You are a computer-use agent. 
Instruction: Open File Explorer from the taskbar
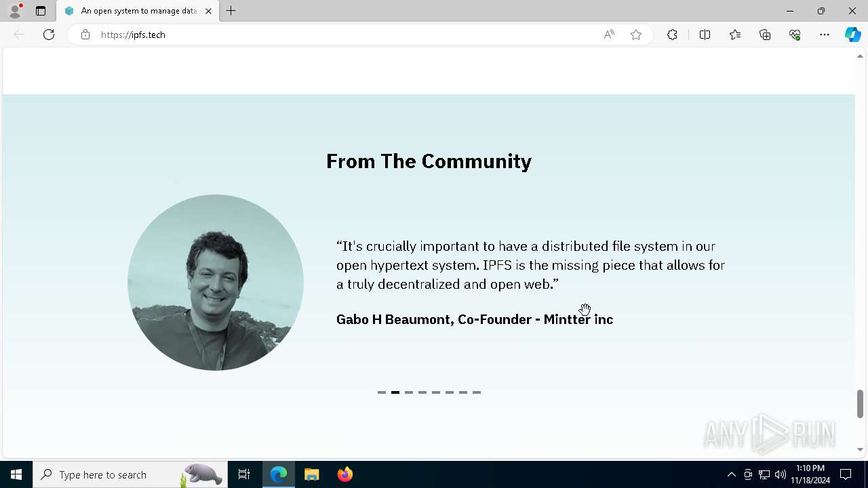point(311,474)
